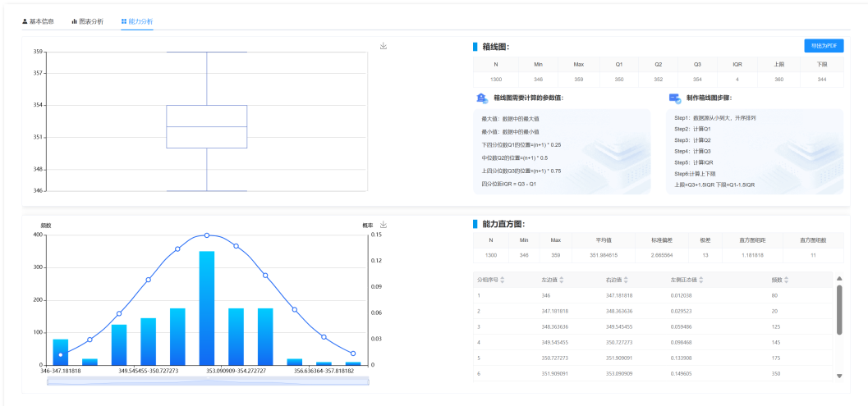Click normal value 0.012038 in row 1
Viewport: 868px width, 406px height.
pyautogui.click(x=680, y=295)
